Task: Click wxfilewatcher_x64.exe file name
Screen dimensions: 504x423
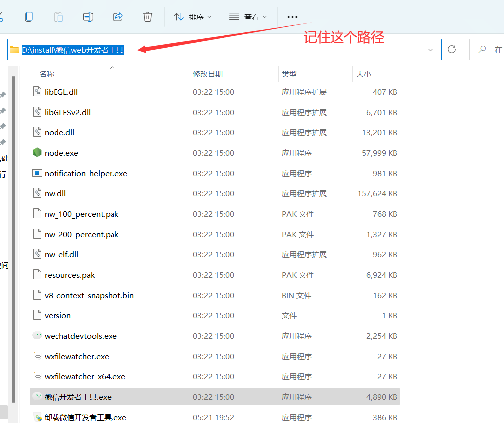Action: pos(85,377)
